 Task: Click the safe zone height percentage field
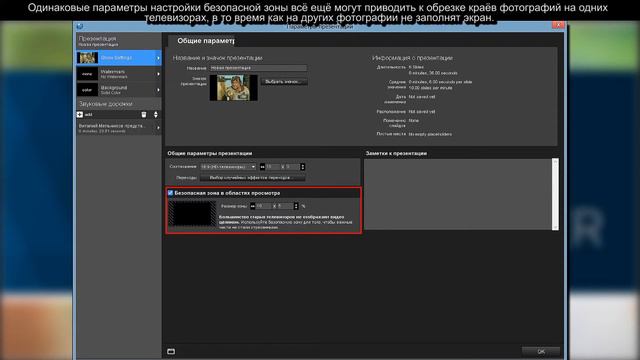285,206
